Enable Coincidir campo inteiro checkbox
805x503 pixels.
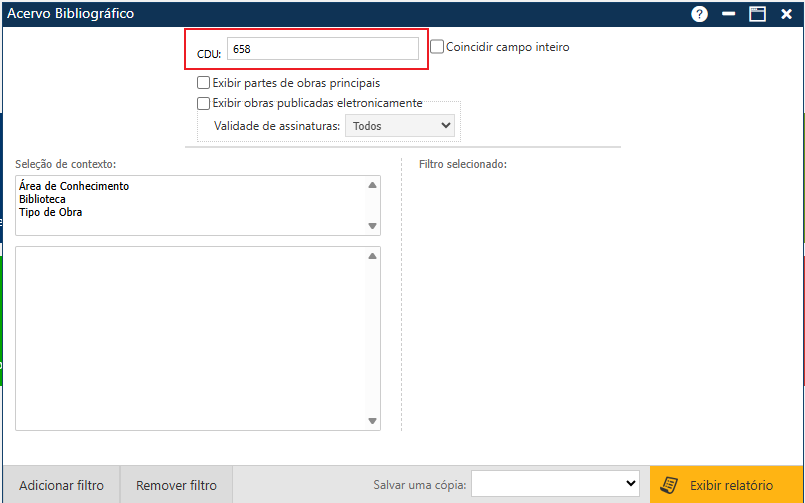437,46
